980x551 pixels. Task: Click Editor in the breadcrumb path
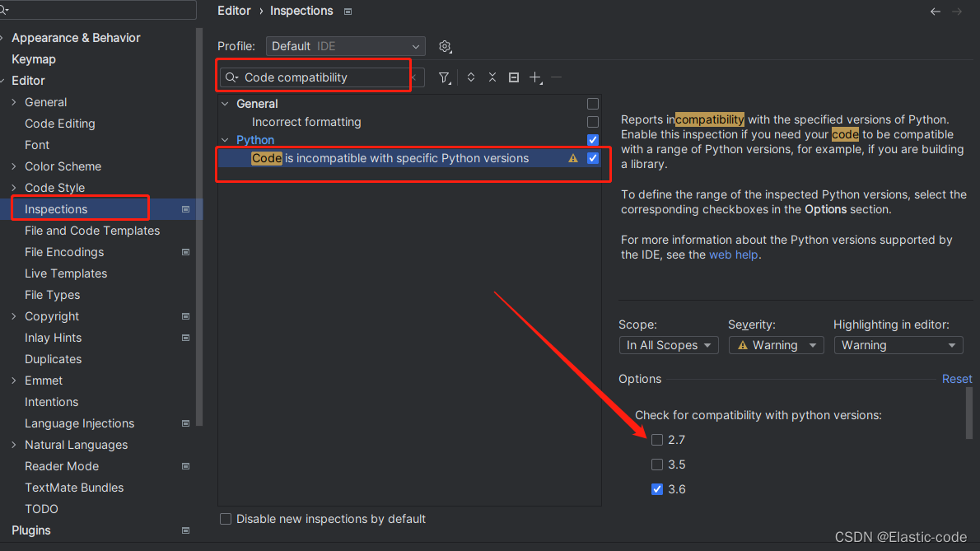pyautogui.click(x=234, y=11)
